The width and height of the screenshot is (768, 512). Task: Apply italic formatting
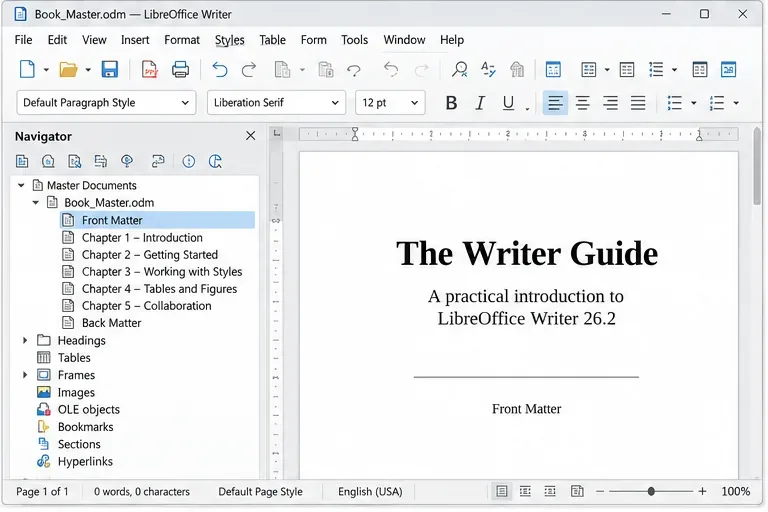[x=480, y=103]
